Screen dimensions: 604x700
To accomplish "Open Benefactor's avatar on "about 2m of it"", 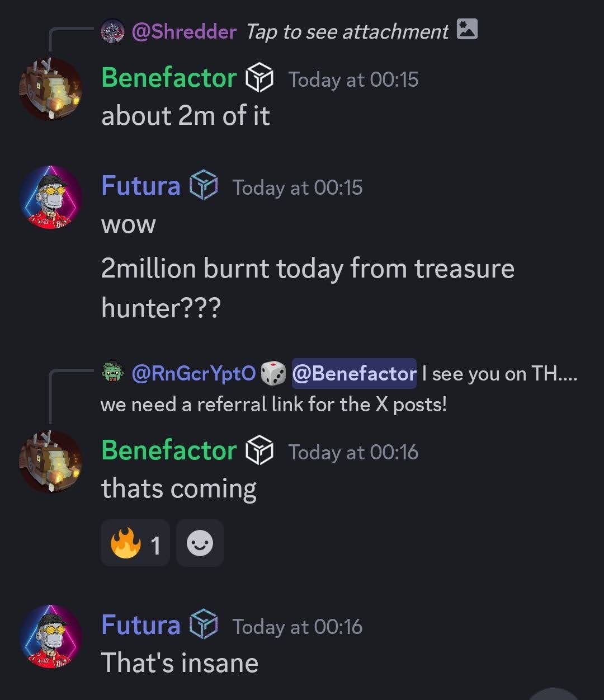I will pyautogui.click(x=50, y=88).
